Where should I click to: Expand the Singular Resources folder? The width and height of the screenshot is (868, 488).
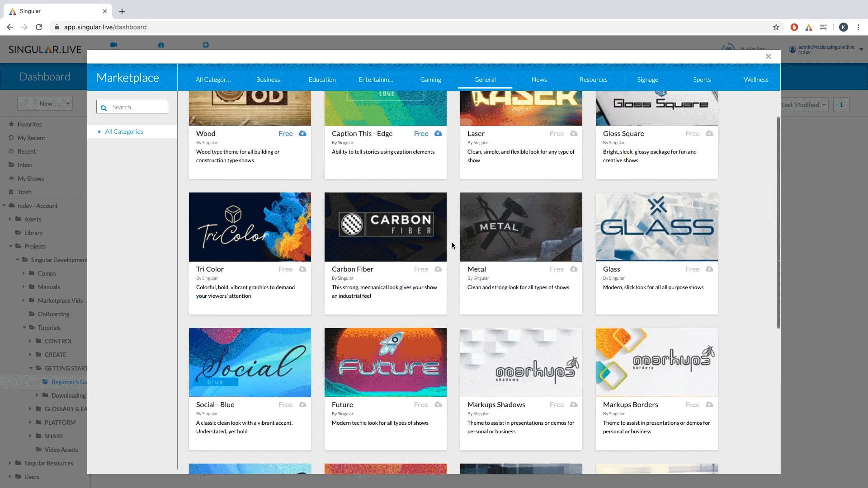click(10, 463)
